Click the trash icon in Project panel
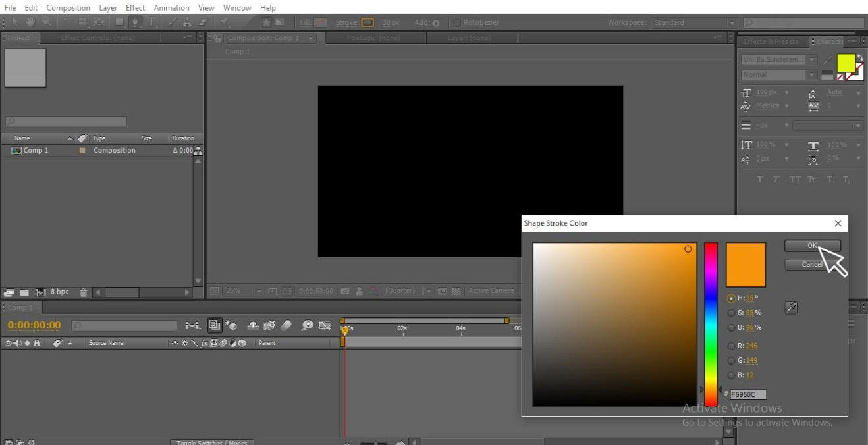Viewport: 868px width, 445px height. 84,292
